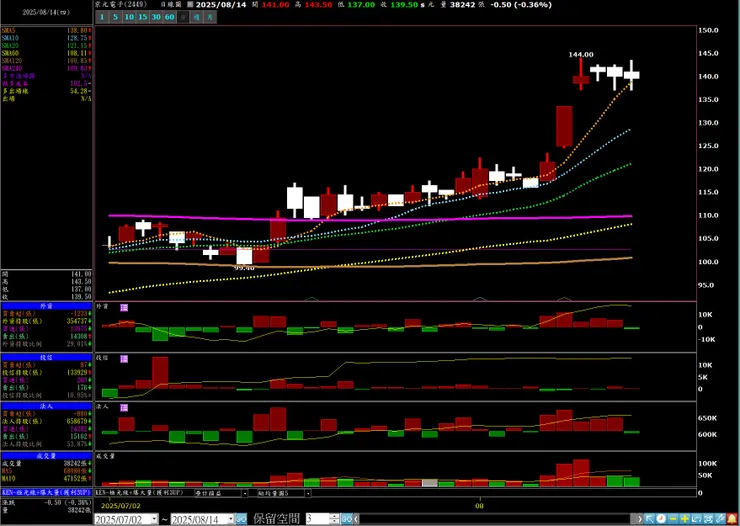This screenshot has height=526, width=740.
Task: Click the 150.0 price axis label
Action: pyautogui.click(x=708, y=30)
